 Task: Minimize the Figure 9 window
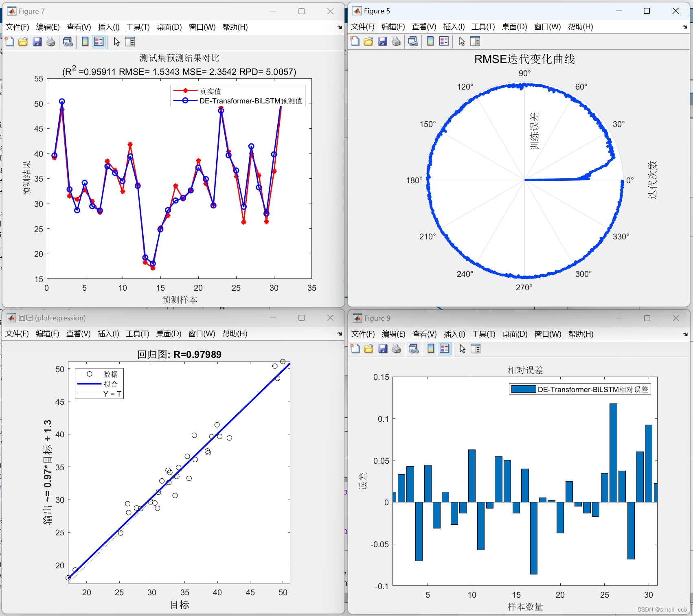[619, 318]
